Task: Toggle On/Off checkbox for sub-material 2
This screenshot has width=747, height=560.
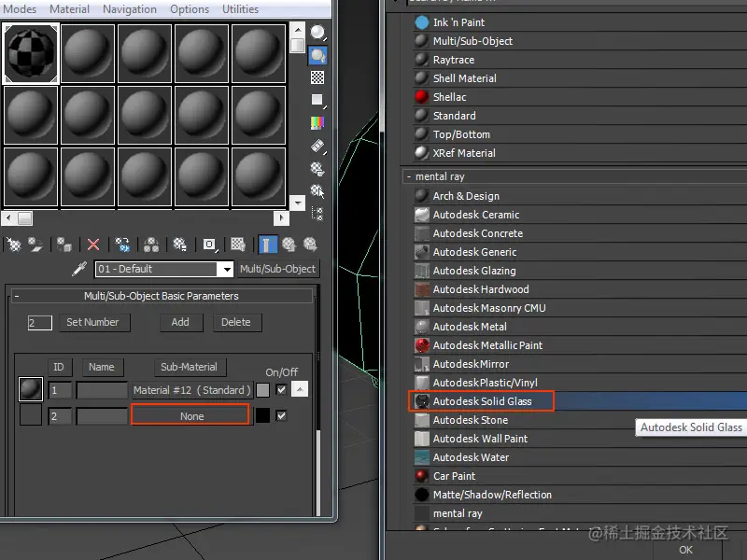Action: tap(282, 415)
